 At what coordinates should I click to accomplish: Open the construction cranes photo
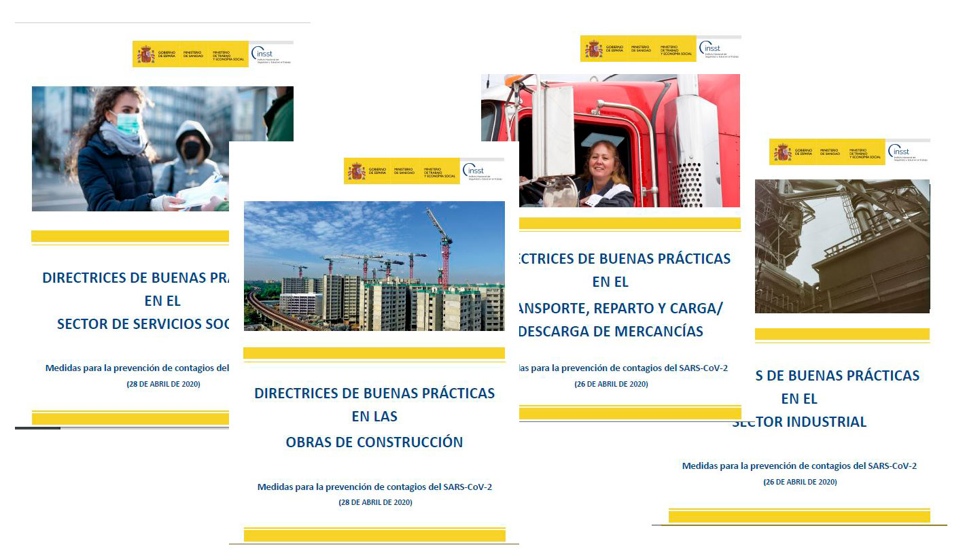[x=374, y=266]
